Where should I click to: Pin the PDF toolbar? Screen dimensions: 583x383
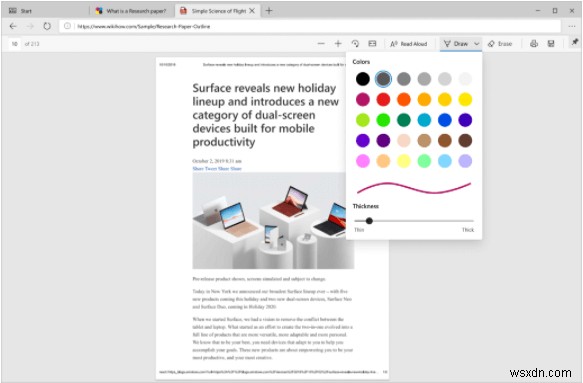point(575,42)
